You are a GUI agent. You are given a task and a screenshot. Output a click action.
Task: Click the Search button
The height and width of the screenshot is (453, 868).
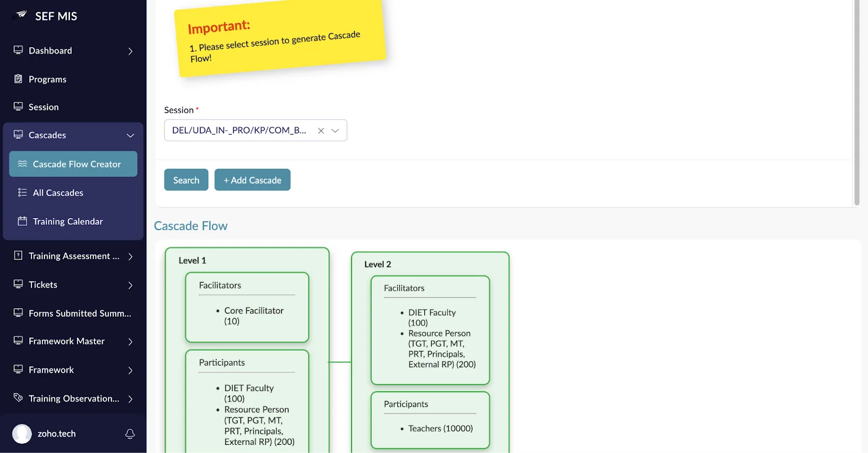(186, 180)
